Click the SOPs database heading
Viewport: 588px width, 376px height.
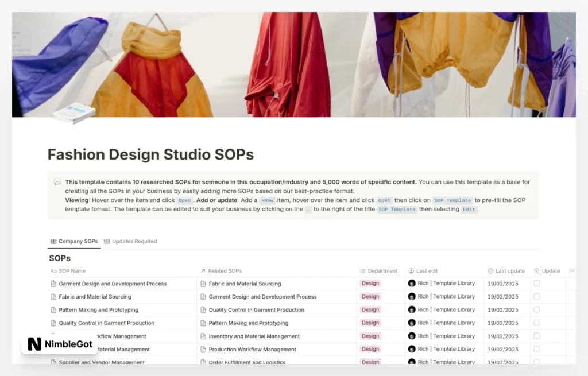pos(60,258)
